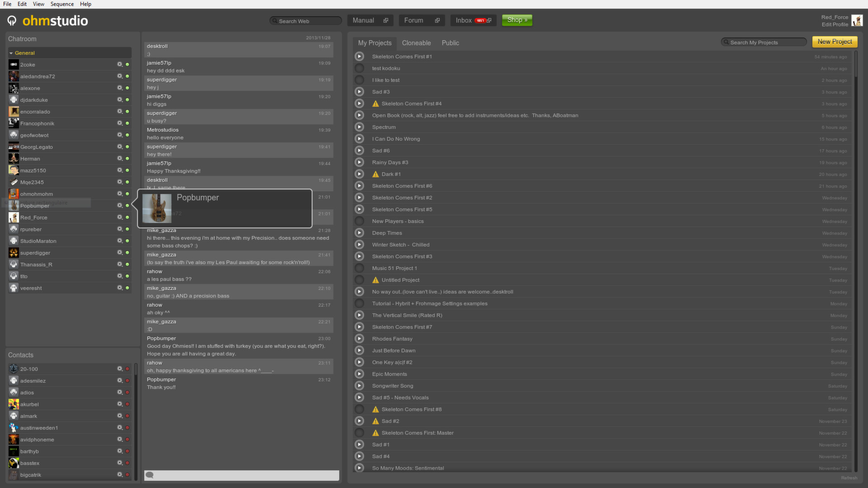Screen dimensions: 868x488
Task: Click warning icon beside Sad #2
Action: [x=375, y=421]
